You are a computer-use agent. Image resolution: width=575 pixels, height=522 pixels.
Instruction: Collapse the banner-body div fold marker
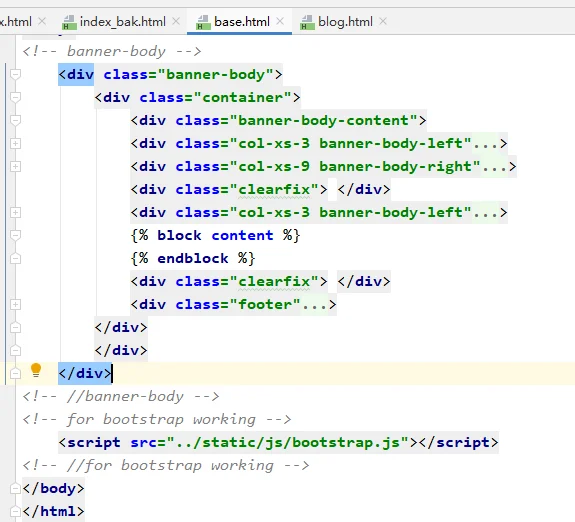[x=15, y=74]
